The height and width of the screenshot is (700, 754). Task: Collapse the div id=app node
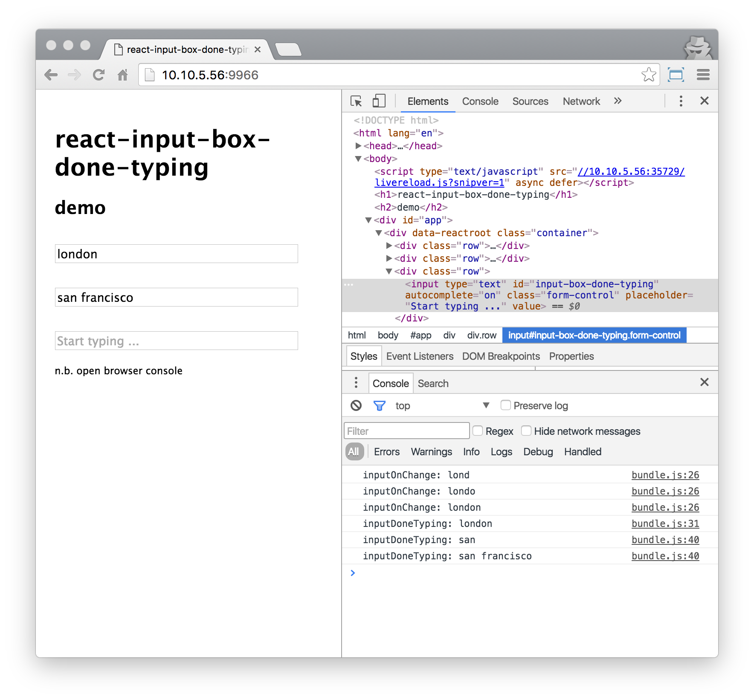(368, 220)
